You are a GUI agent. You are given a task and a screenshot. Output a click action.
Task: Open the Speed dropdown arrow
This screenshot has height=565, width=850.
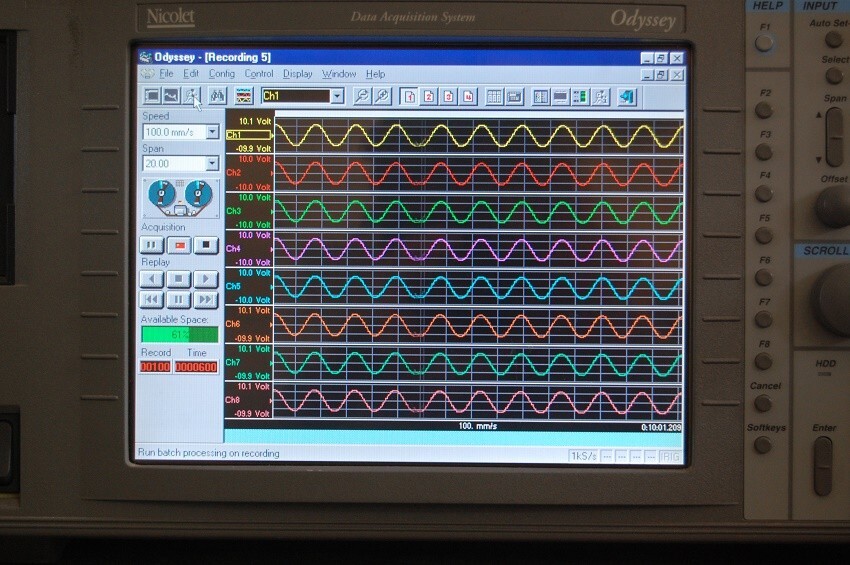[212, 131]
